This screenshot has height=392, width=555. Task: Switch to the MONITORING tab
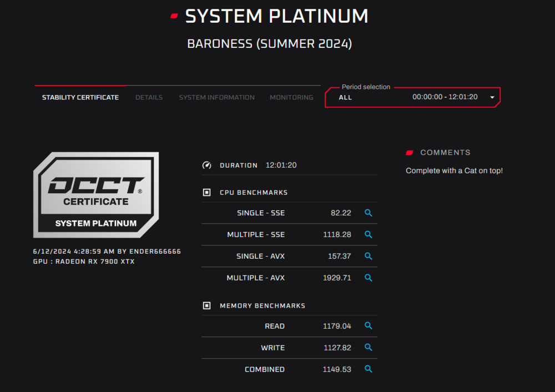coord(291,97)
